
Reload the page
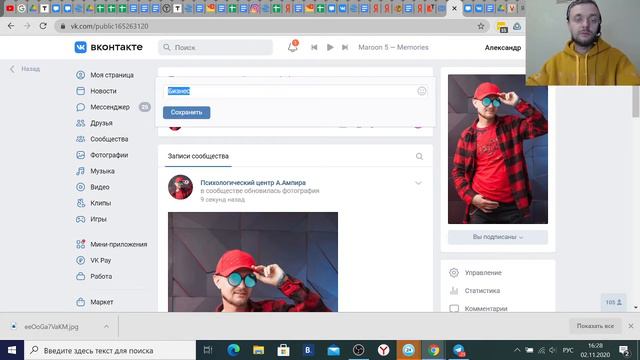43,26
